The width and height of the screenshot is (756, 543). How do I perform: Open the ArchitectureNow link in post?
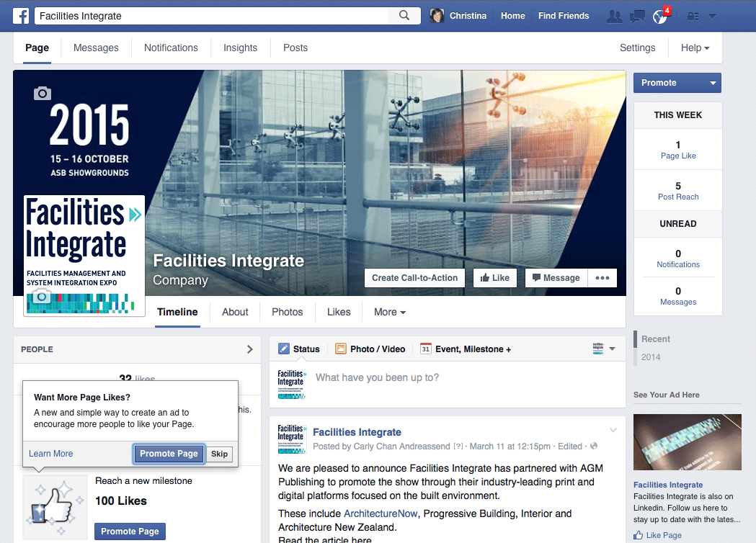pyautogui.click(x=381, y=513)
